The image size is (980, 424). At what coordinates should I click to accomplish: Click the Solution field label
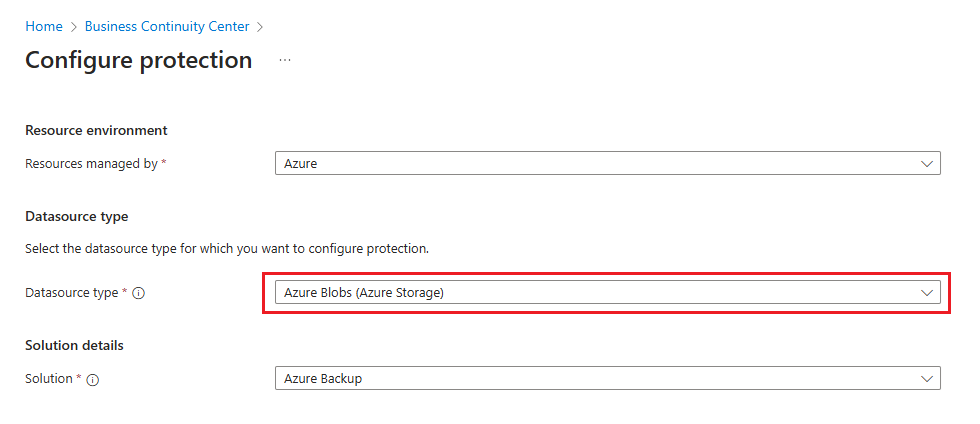(48, 379)
